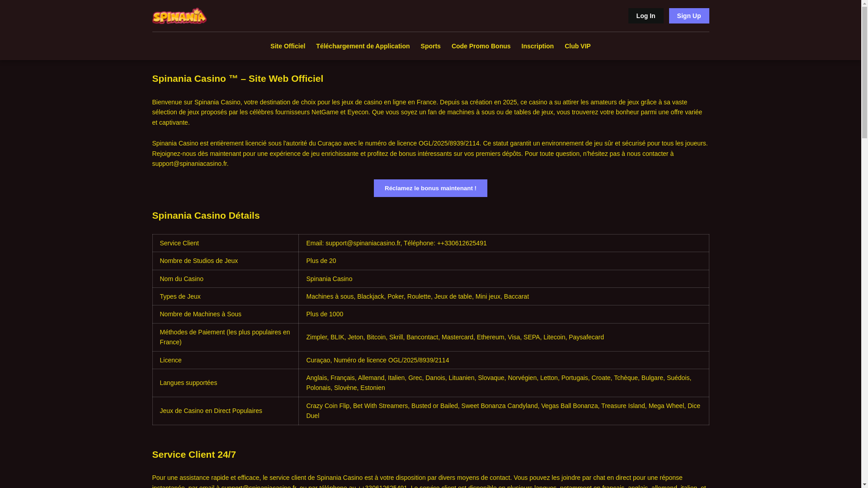Click Nombre de Studios de Jeux cell

(x=225, y=261)
